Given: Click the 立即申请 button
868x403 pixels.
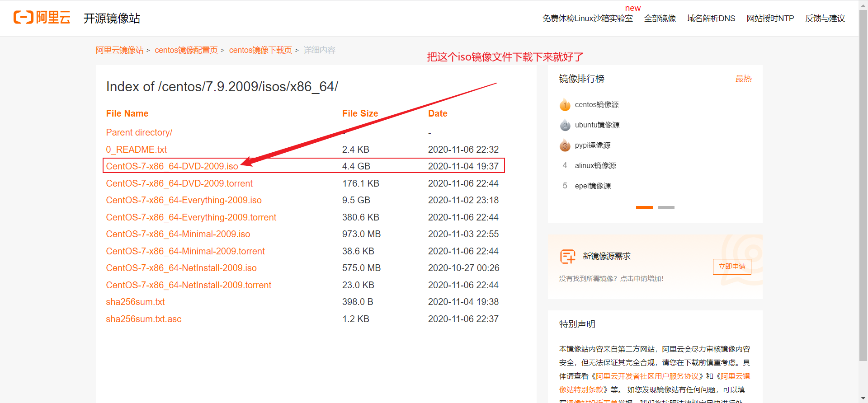Looking at the screenshot, I should (x=732, y=267).
